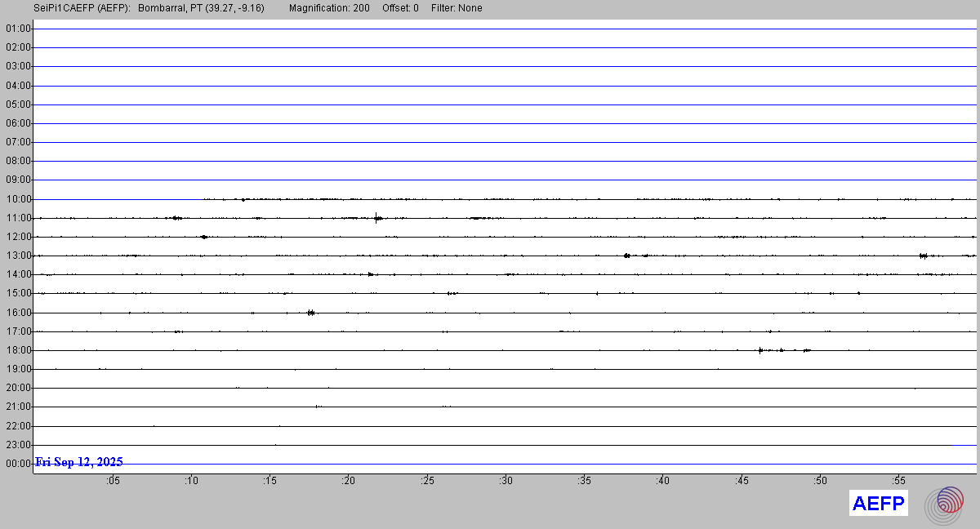Click the :05 minute axis label

pyautogui.click(x=112, y=481)
